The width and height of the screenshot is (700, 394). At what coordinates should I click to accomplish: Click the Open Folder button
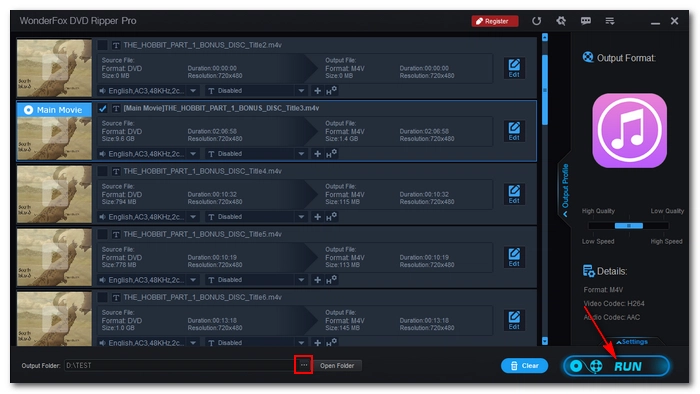click(x=337, y=365)
